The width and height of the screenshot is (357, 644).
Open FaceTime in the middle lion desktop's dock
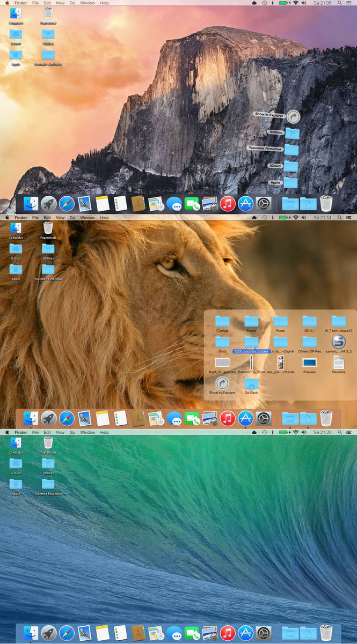click(192, 418)
